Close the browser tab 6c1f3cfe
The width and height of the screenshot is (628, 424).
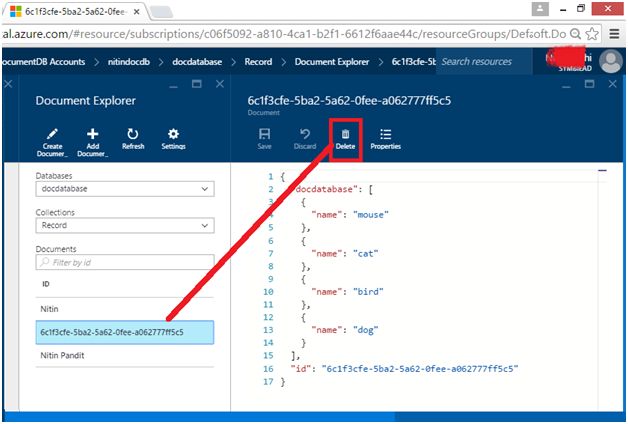click(137, 12)
